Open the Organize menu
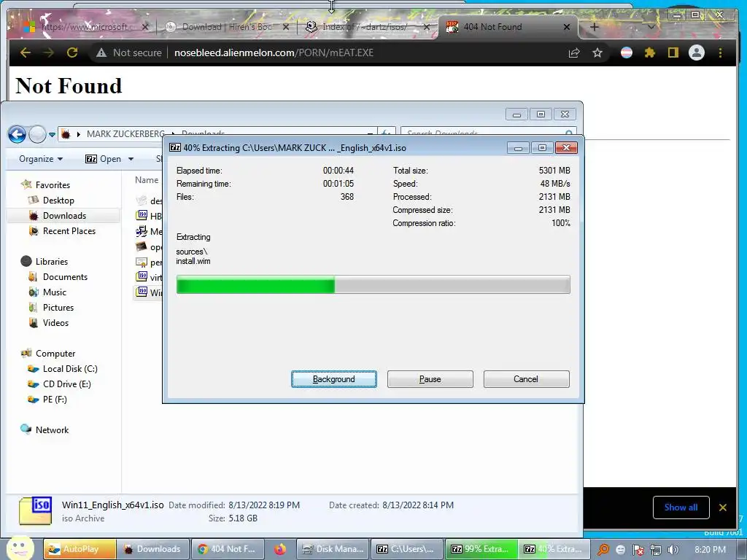747x560 pixels. [x=41, y=158]
